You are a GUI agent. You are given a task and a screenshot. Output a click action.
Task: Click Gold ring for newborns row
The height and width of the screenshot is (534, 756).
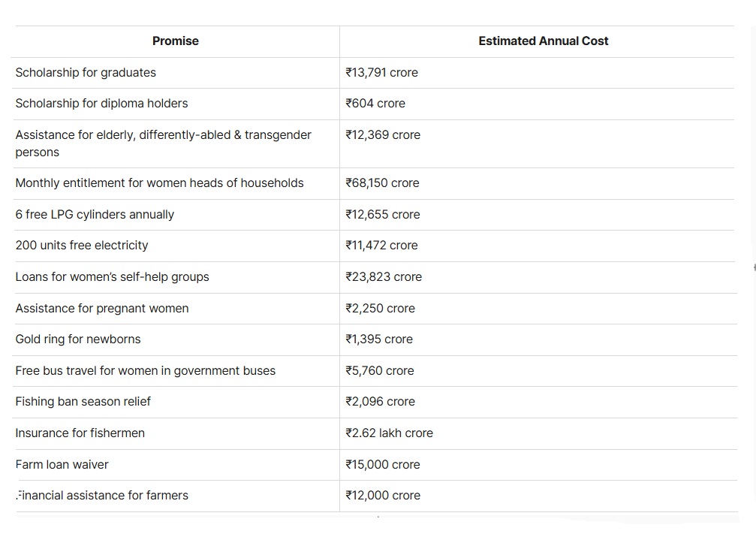pos(78,339)
